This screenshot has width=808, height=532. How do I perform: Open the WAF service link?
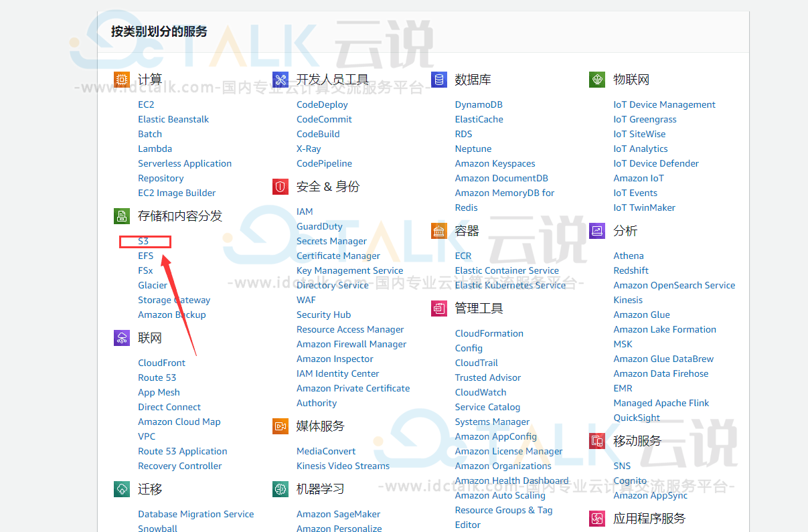pyautogui.click(x=306, y=300)
